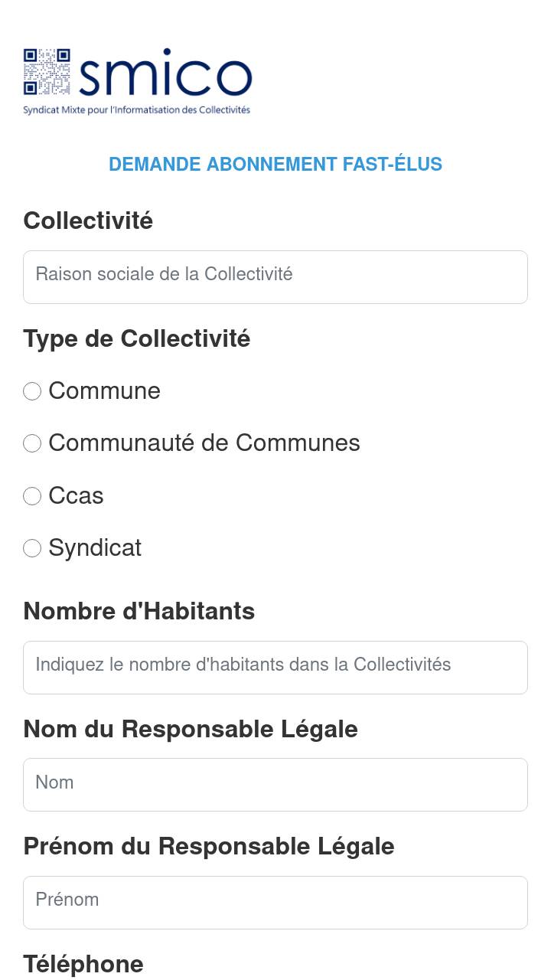The width and height of the screenshot is (551, 980).
Task: Click the DEMANDE ABONNEMENT FAST-ÉLUS heading
Action: click(x=275, y=165)
